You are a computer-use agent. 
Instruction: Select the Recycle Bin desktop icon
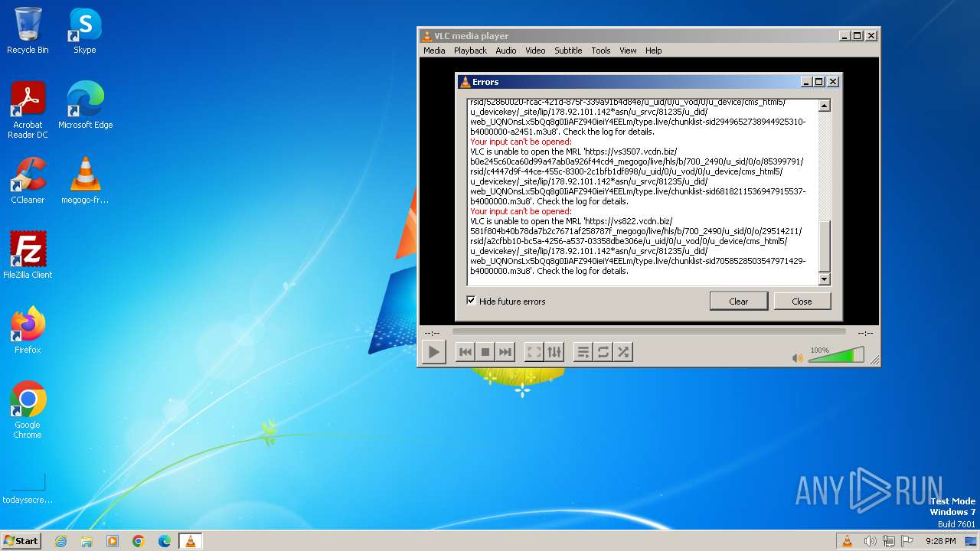[28, 31]
